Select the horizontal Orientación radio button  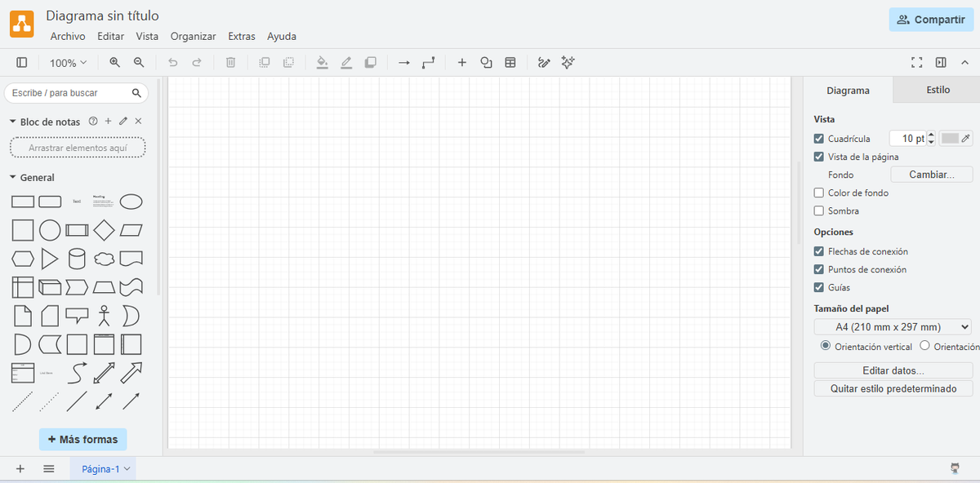tap(925, 346)
